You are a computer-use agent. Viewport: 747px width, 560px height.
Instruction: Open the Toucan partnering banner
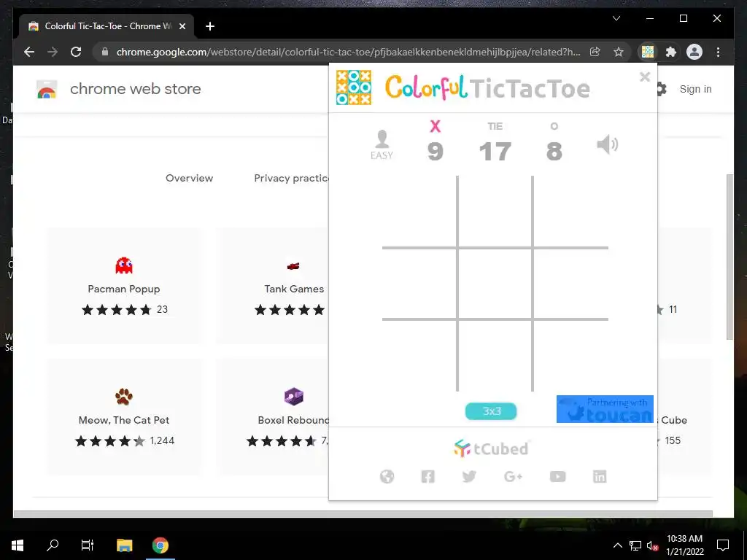tap(605, 409)
